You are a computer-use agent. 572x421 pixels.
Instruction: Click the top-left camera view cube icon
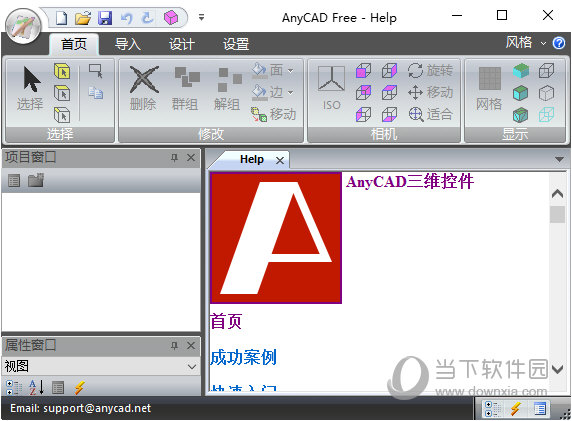[363, 70]
